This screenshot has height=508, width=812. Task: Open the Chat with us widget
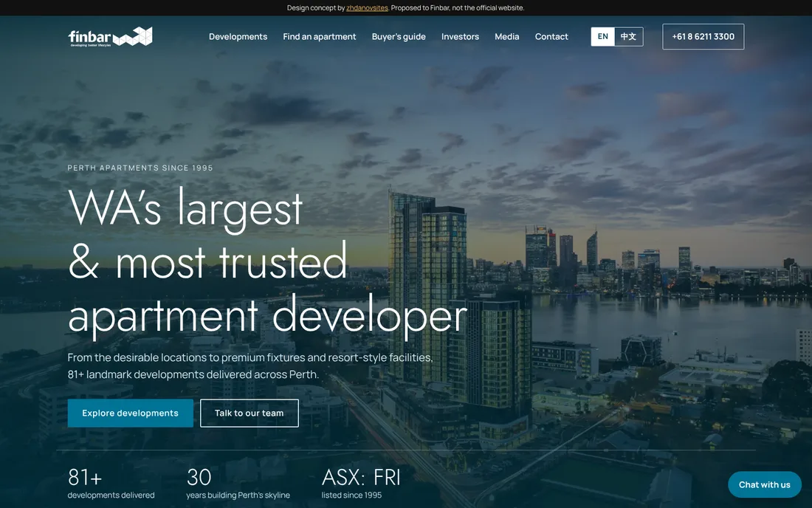tap(765, 484)
